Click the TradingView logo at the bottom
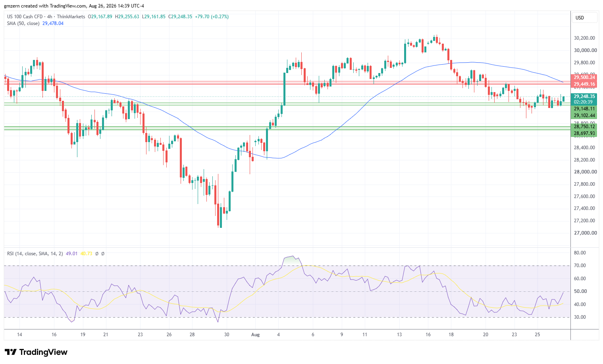The width and height of the screenshot is (603, 364). (36, 352)
